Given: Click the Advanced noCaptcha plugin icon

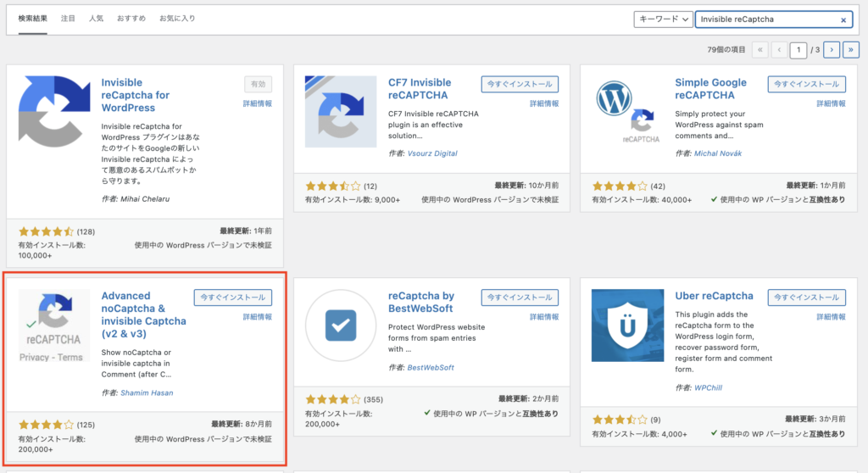Looking at the screenshot, I should [x=54, y=326].
